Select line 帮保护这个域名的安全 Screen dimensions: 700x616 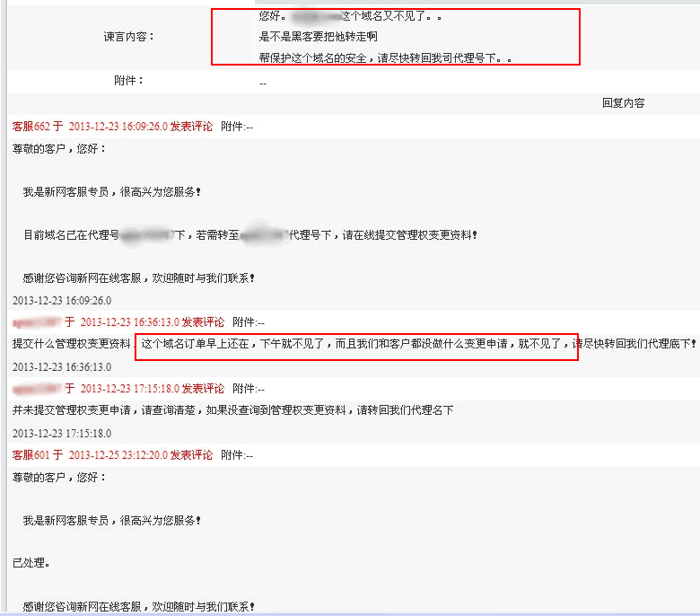pos(385,58)
